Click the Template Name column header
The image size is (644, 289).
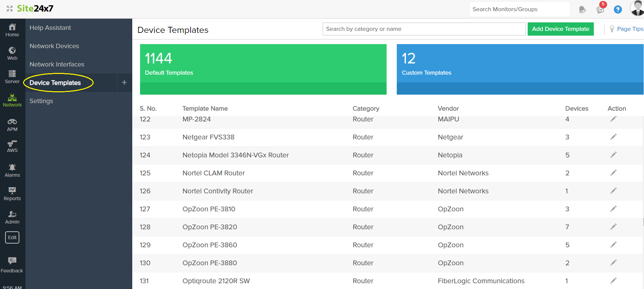click(205, 109)
